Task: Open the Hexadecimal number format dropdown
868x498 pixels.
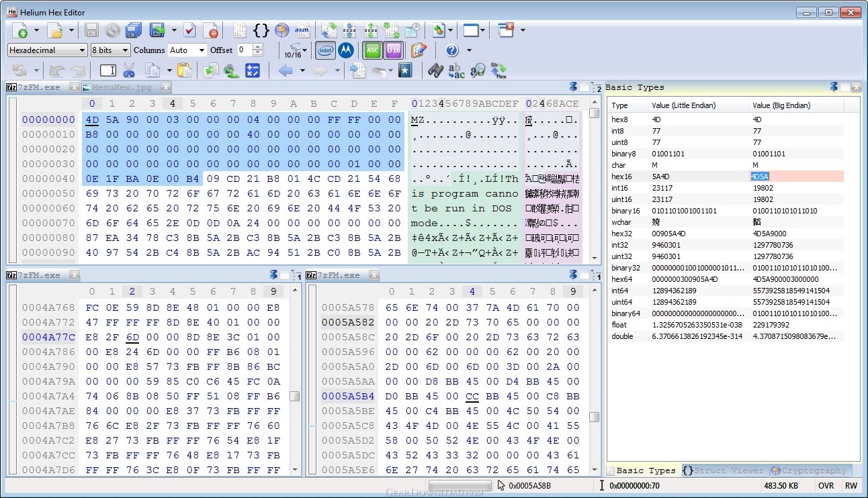Action: click(47, 50)
